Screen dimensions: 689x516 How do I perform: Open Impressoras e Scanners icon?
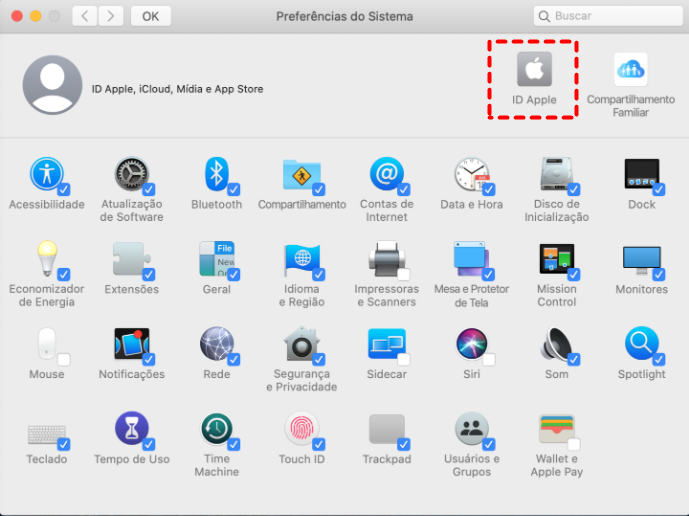(x=386, y=258)
